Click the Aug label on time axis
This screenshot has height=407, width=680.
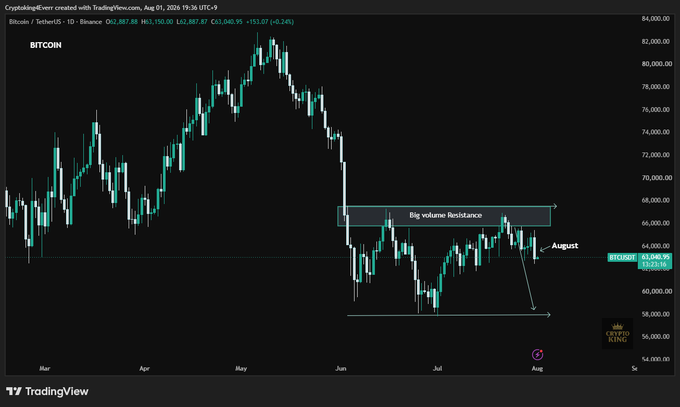tap(537, 368)
